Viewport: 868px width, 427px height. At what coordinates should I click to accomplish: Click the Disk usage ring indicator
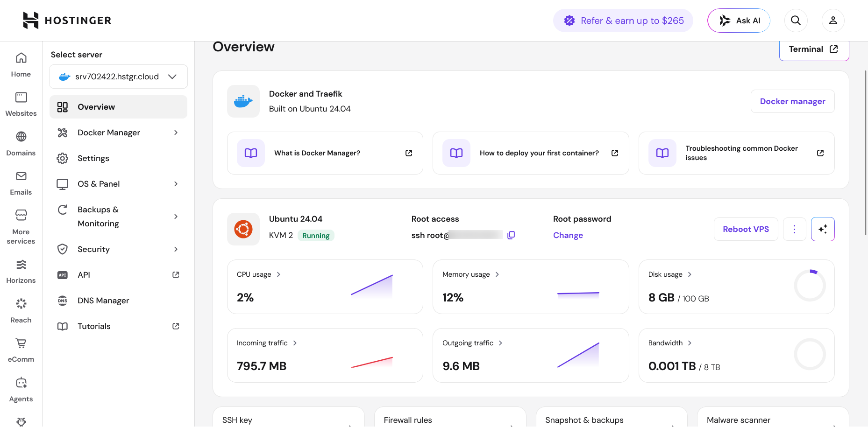810,286
